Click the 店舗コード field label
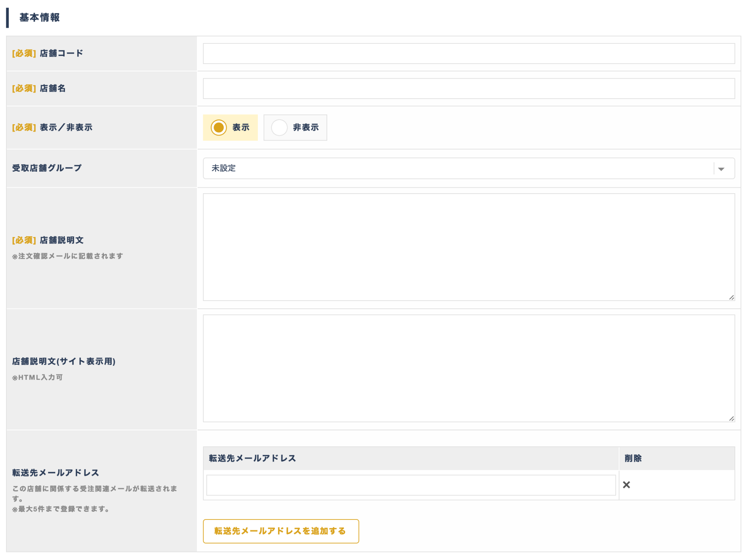Viewport: 748px width, 560px height. tap(61, 53)
